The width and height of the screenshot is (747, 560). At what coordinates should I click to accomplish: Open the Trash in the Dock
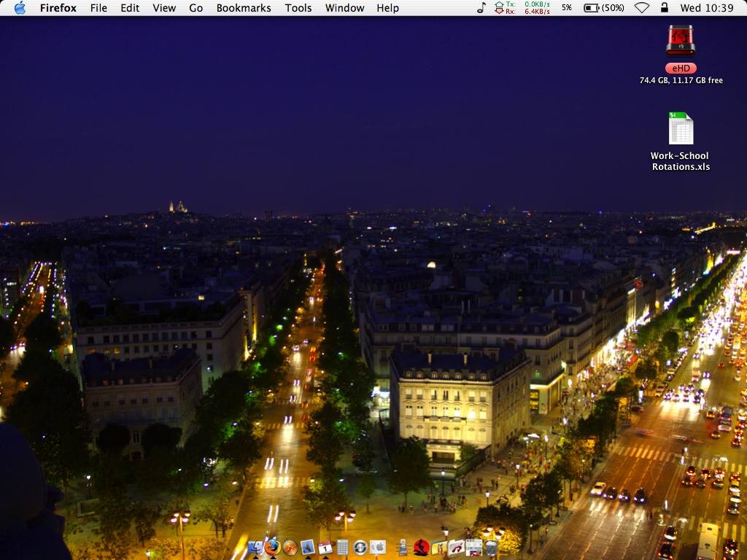tap(492, 548)
